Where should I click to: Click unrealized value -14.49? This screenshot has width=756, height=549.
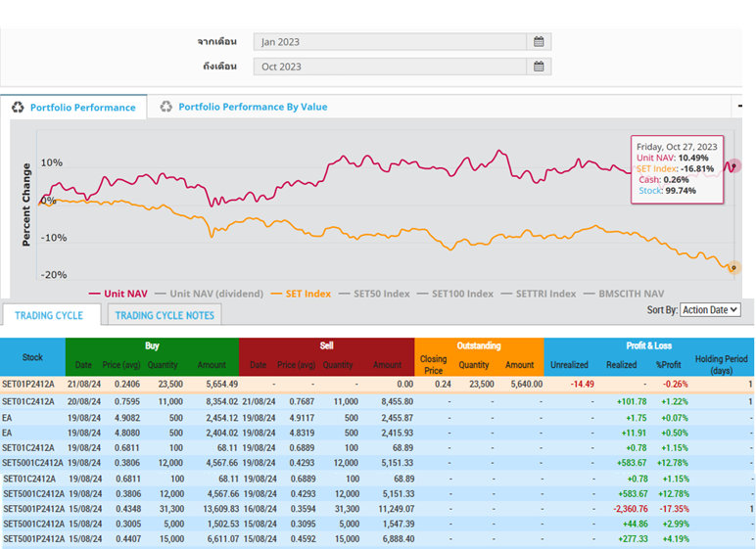pyautogui.click(x=582, y=385)
